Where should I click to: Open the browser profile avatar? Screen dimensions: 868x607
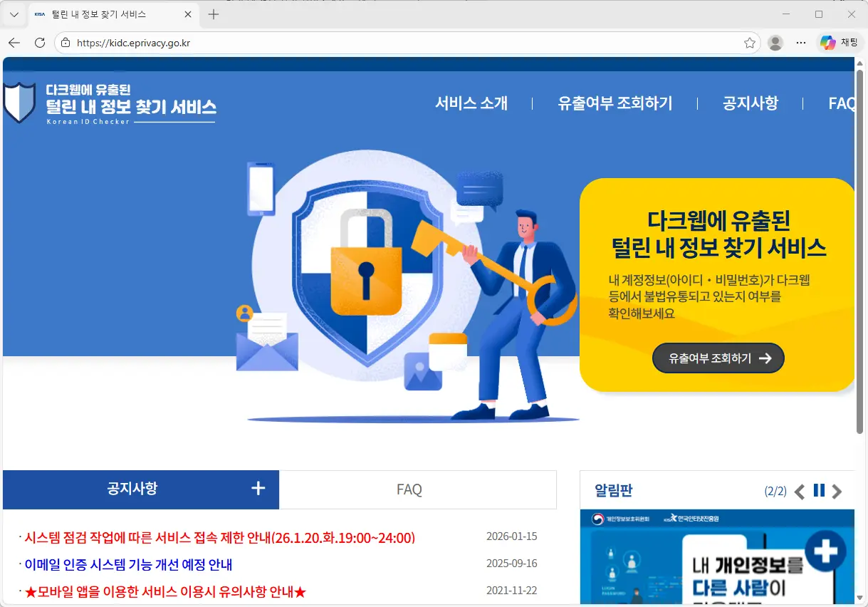click(x=775, y=43)
